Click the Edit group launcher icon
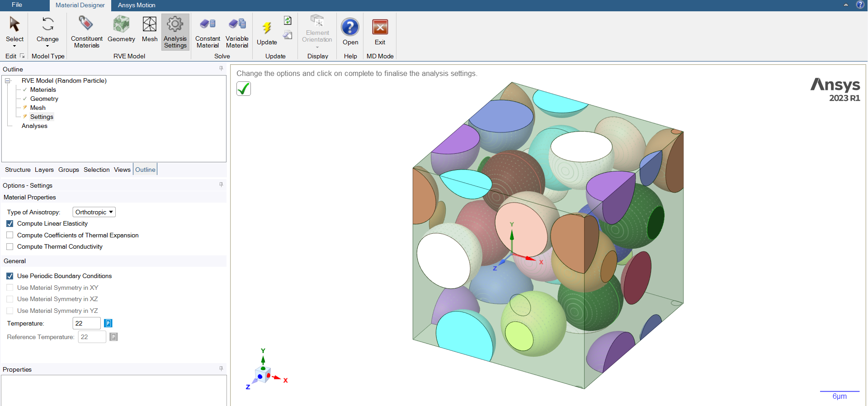Image resolution: width=868 pixels, height=406 pixels. point(22,56)
